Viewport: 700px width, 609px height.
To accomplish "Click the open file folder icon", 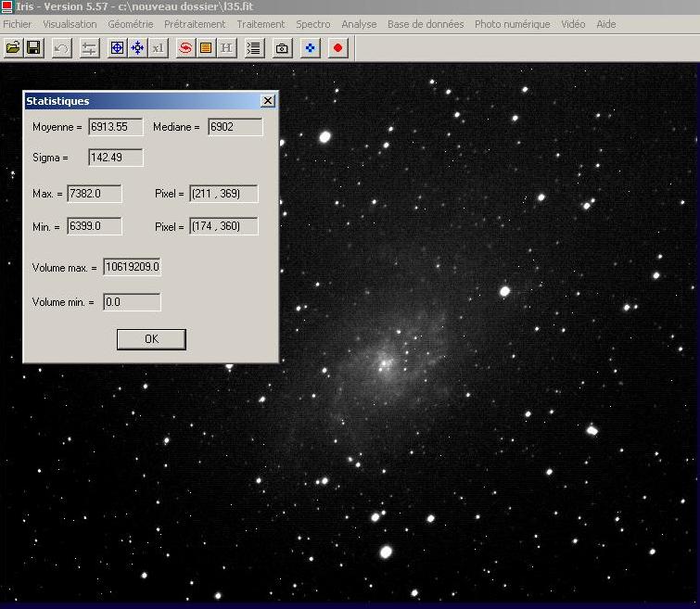I will (13, 47).
